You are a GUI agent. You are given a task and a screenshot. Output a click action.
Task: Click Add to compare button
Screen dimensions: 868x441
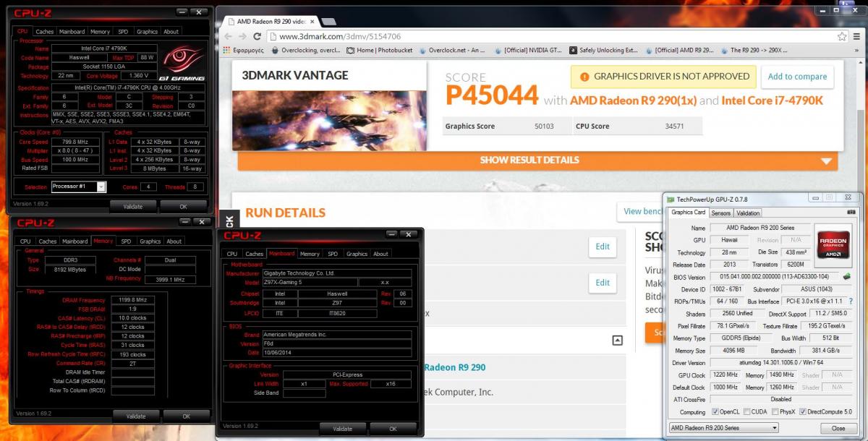[x=797, y=77]
